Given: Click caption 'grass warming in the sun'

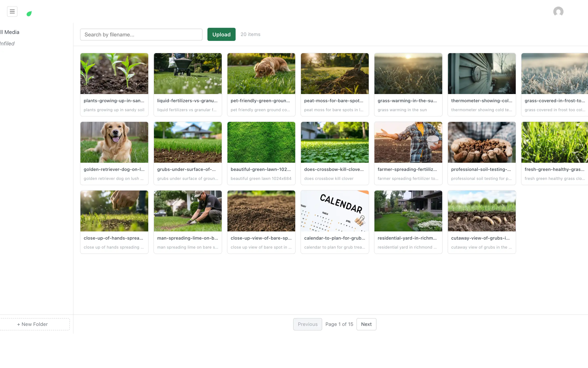Looking at the screenshot, I should [402, 110].
